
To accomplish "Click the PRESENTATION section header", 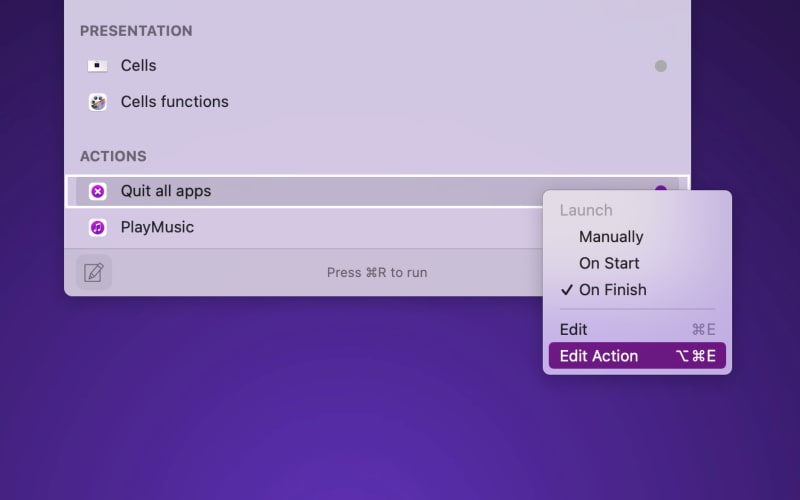I will [136, 31].
